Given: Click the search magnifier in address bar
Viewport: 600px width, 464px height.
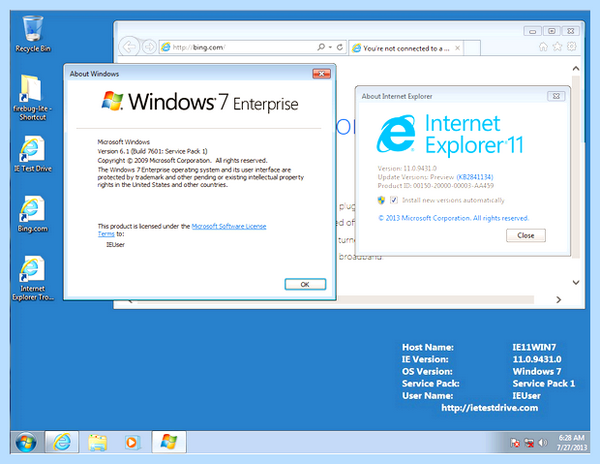Looking at the screenshot, I should (x=321, y=47).
